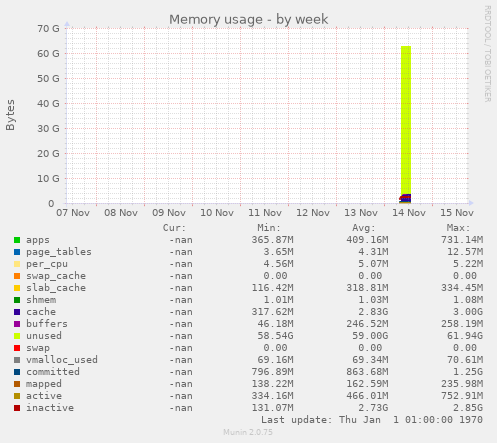The image size is (497, 443).
Task: Click the 'Avg:' column header
Action: click(x=364, y=228)
